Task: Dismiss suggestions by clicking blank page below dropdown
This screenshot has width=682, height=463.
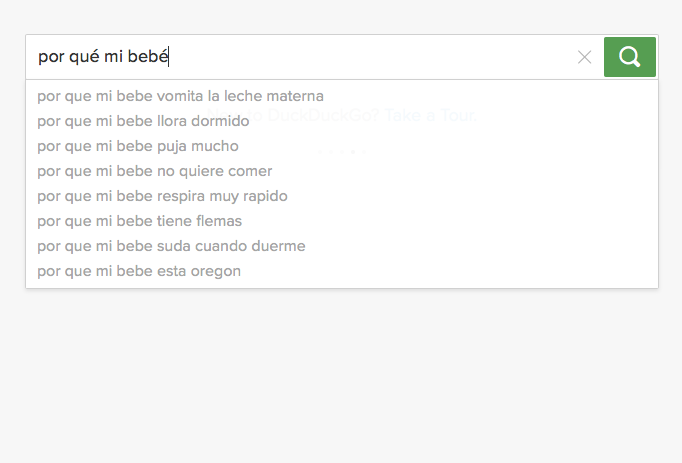Action: pyautogui.click(x=341, y=374)
